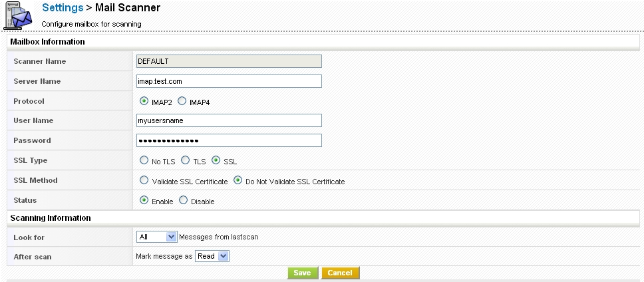The image size is (644, 282).
Task: Click the 'Configure mailbox for scanning' subtitle
Action: (91, 24)
